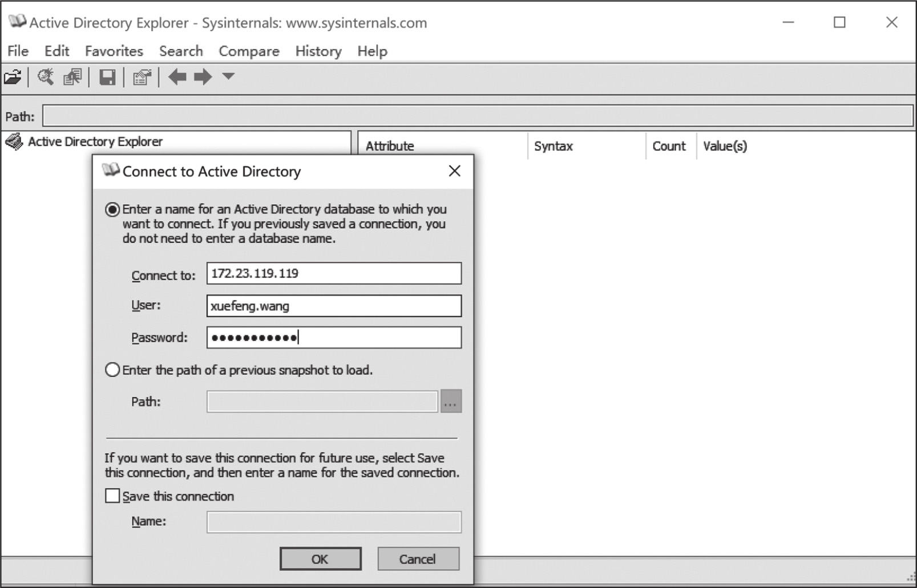Sort by the Value(s) column header
The image size is (917, 588).
click(x=725, y=146)
